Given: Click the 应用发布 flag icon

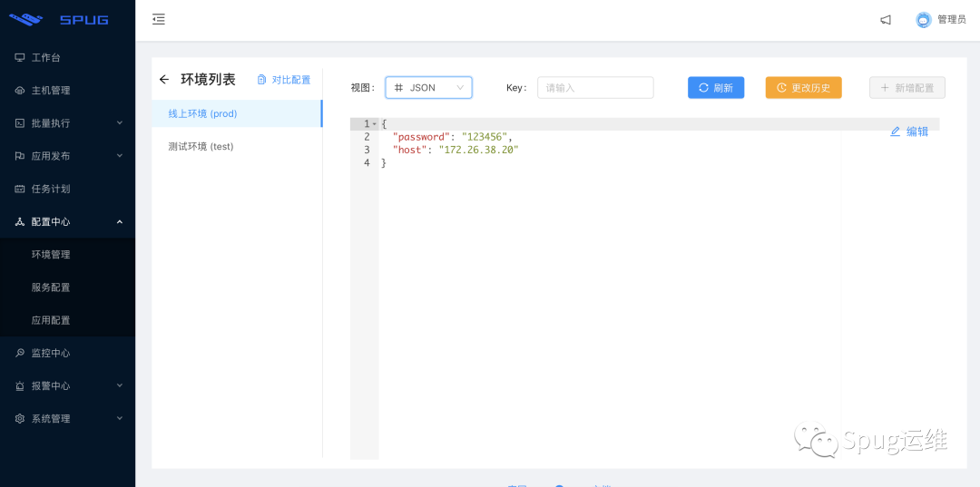Looking at the screenshot, I should tap(20, 156).
